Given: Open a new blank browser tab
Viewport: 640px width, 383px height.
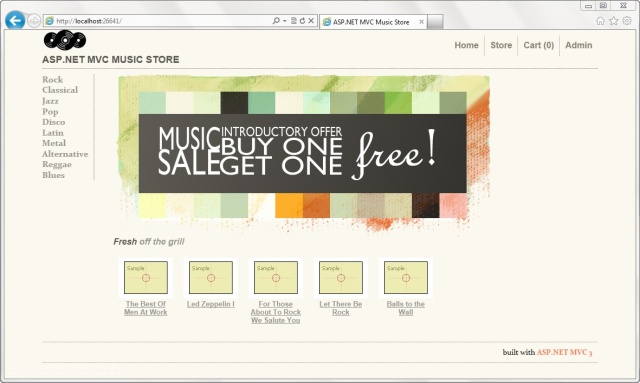Looking at the screenshot, I should pos(435,22).
